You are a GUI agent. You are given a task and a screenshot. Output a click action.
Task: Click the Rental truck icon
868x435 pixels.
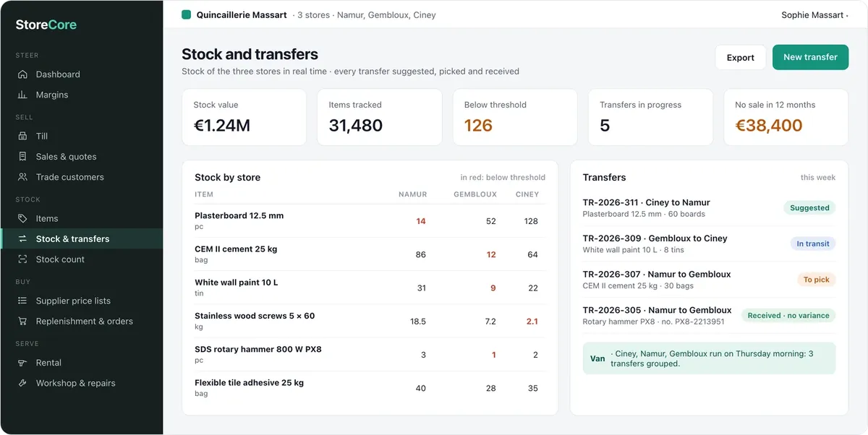point(22,363)
